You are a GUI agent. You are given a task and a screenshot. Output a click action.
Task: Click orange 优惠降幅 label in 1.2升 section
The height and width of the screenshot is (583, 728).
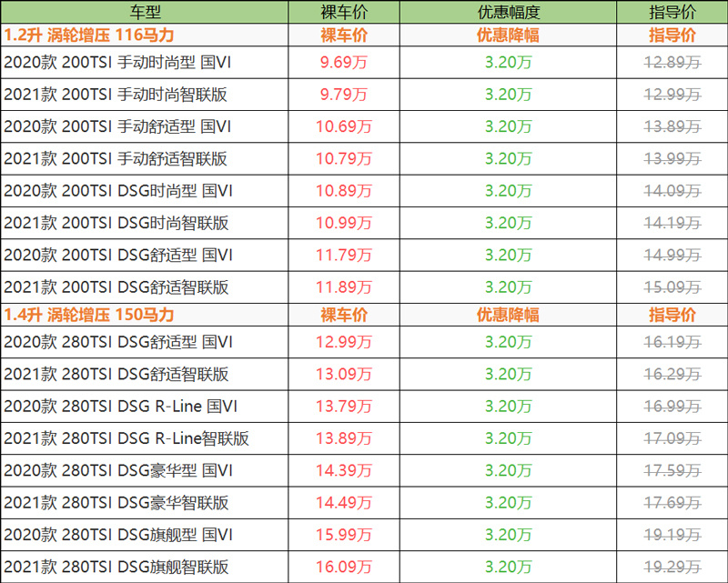click(x=508, y=35)
